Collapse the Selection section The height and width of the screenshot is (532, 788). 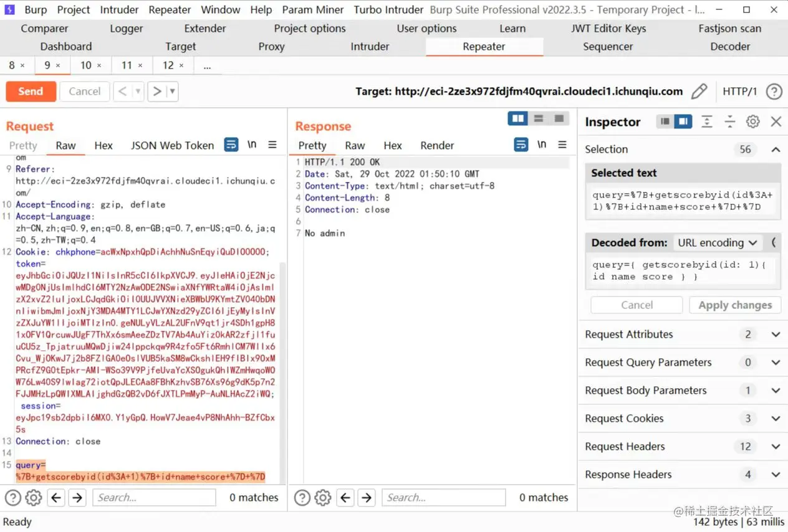click(776, 149)
